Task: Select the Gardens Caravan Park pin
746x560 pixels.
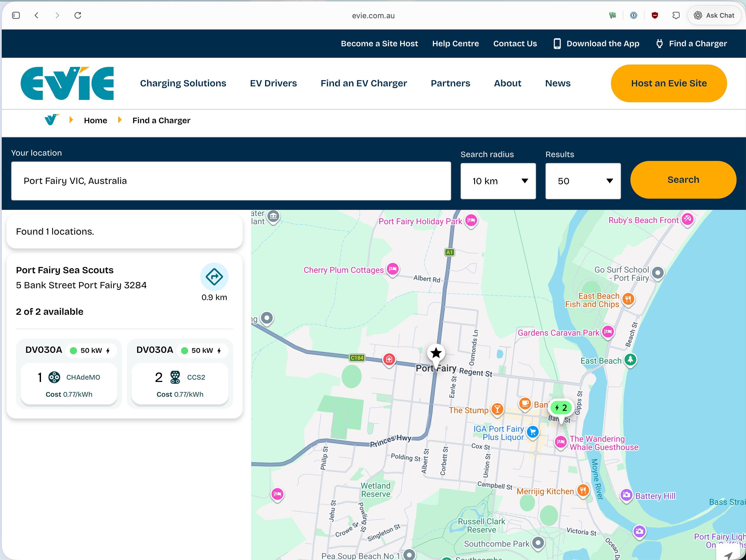Action: pos(608,332)
